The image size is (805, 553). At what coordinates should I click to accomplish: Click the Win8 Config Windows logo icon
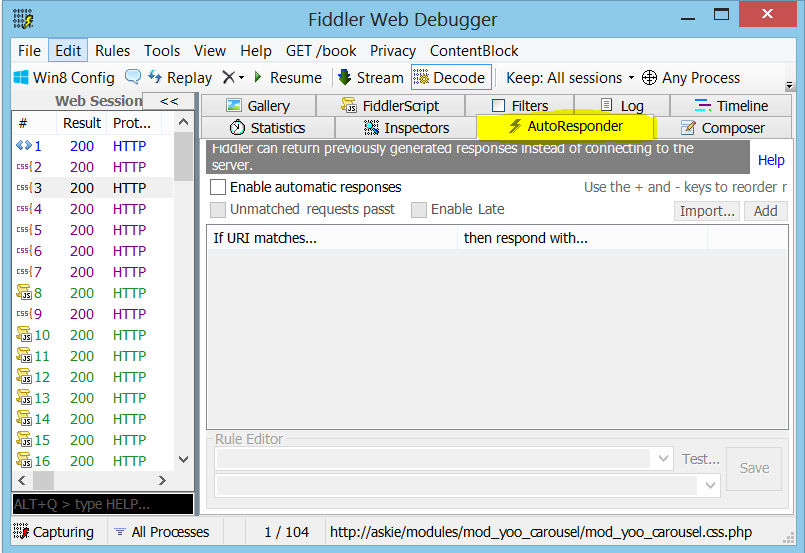click(x=21, y=78)
